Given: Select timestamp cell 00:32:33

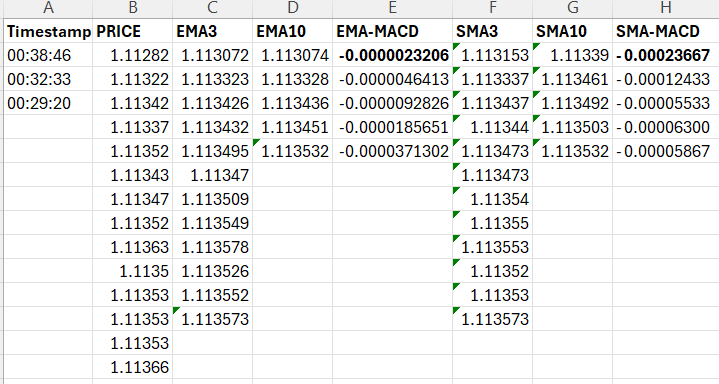Looking at the screenshot, I should 48,79.
